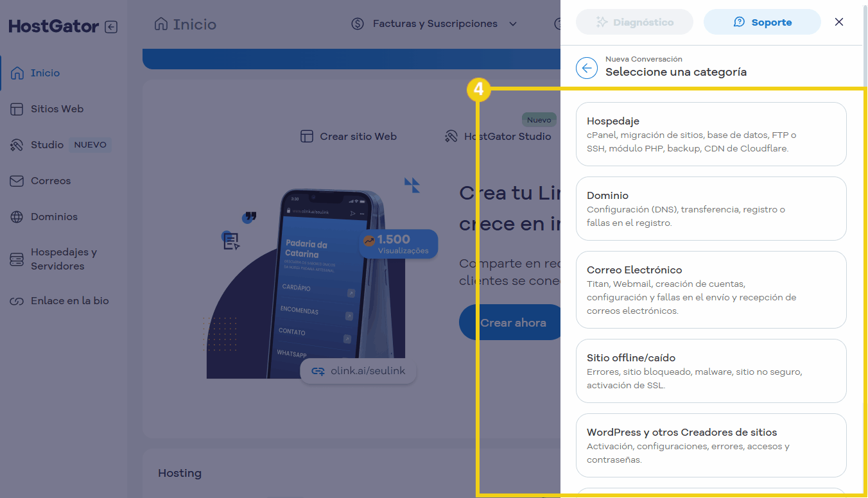Collapse the sidebar with the arrow icon
The image size is (868, 498).
click(111, 27)
